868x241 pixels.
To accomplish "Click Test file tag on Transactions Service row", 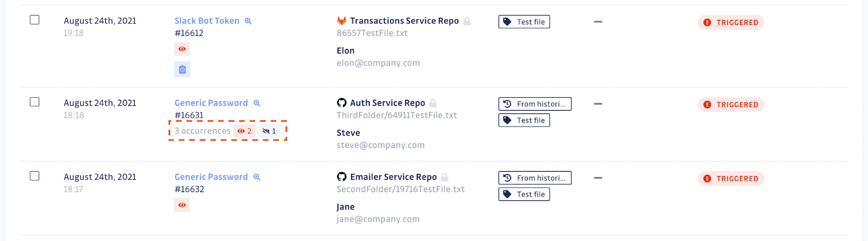I will 524,22.
